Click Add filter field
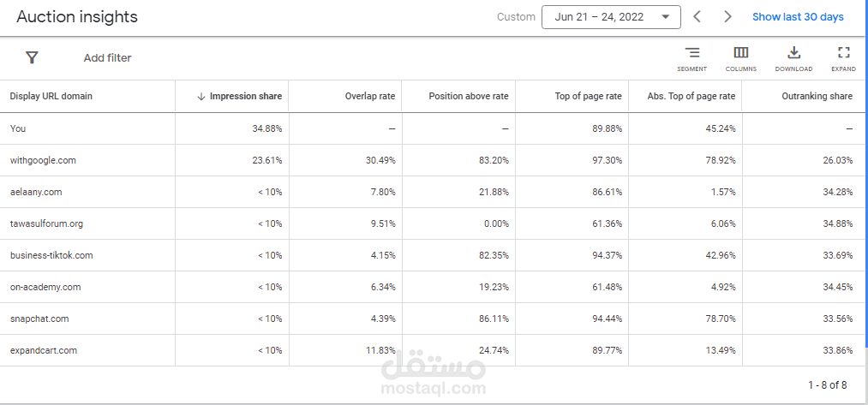 [x=107, y=57]
